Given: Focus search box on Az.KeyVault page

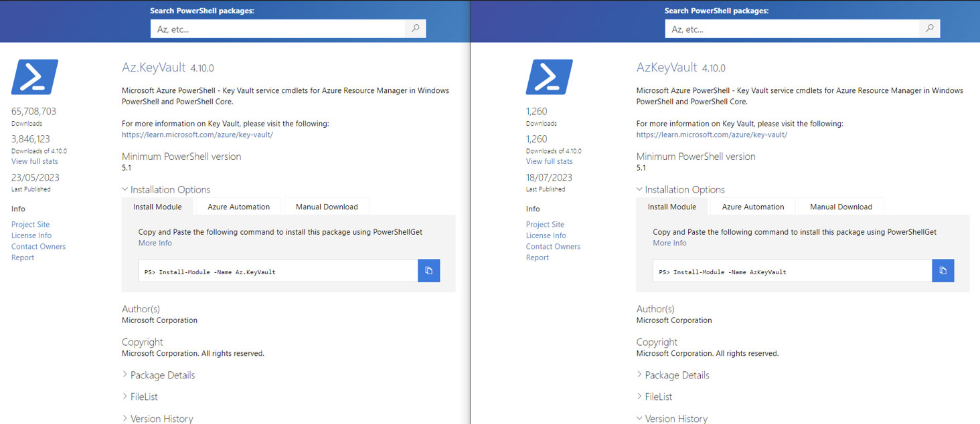Looking at the screenshot, I should coord(278,29).
